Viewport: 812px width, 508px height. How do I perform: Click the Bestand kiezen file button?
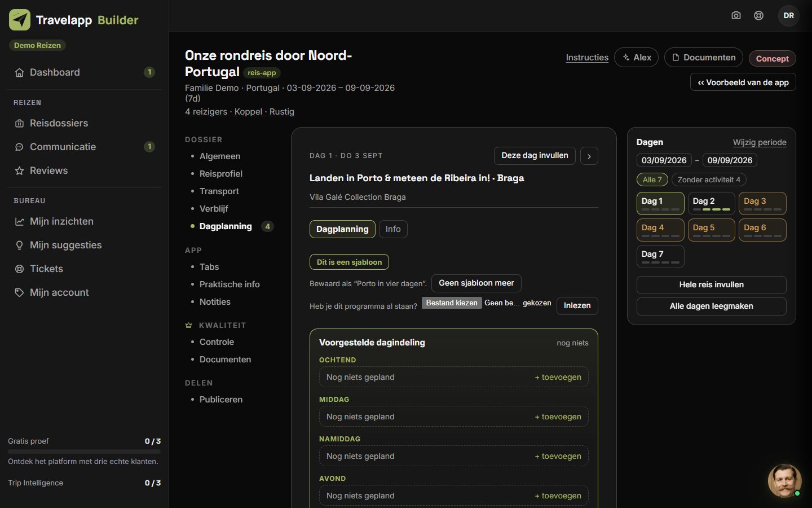click(x=452, y=303)
